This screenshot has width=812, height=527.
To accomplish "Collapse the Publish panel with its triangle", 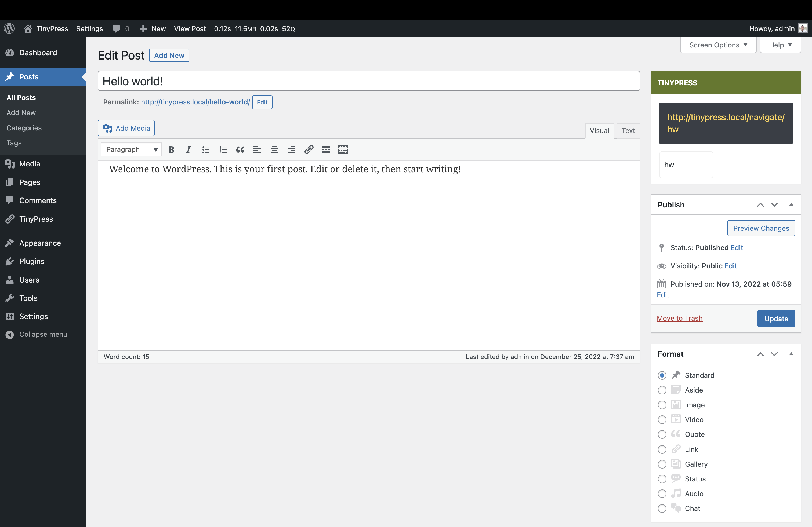I will [x=791, y=204].
